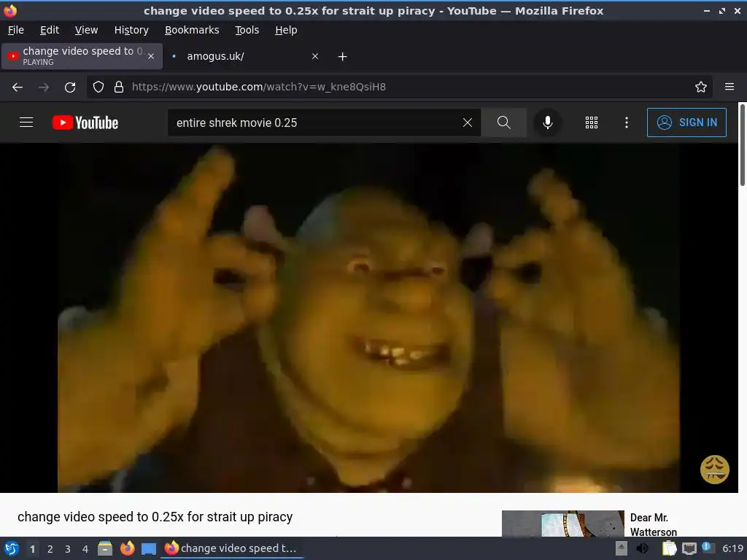Open the Firefox application menu
Screen dimensions: 747x560
coord(729,87)
